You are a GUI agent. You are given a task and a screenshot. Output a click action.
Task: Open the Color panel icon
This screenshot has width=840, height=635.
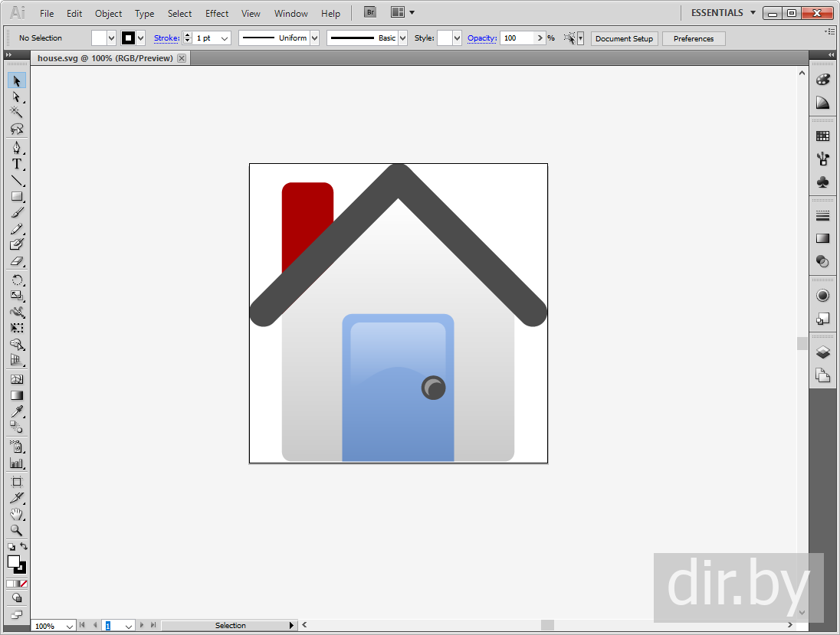pyautogui.click(x=823, y=80)
